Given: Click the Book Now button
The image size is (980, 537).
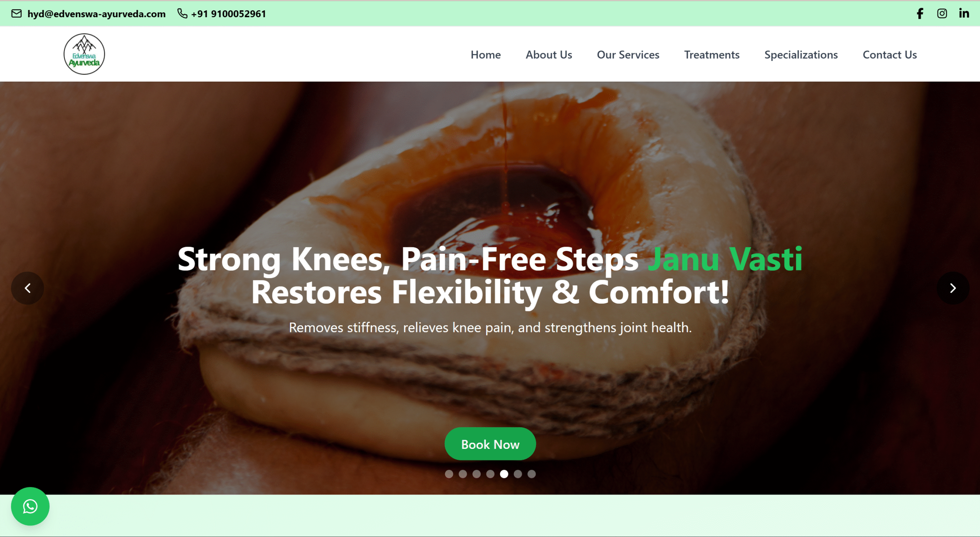Looking at the screenshot, I should tap(490, 444).
